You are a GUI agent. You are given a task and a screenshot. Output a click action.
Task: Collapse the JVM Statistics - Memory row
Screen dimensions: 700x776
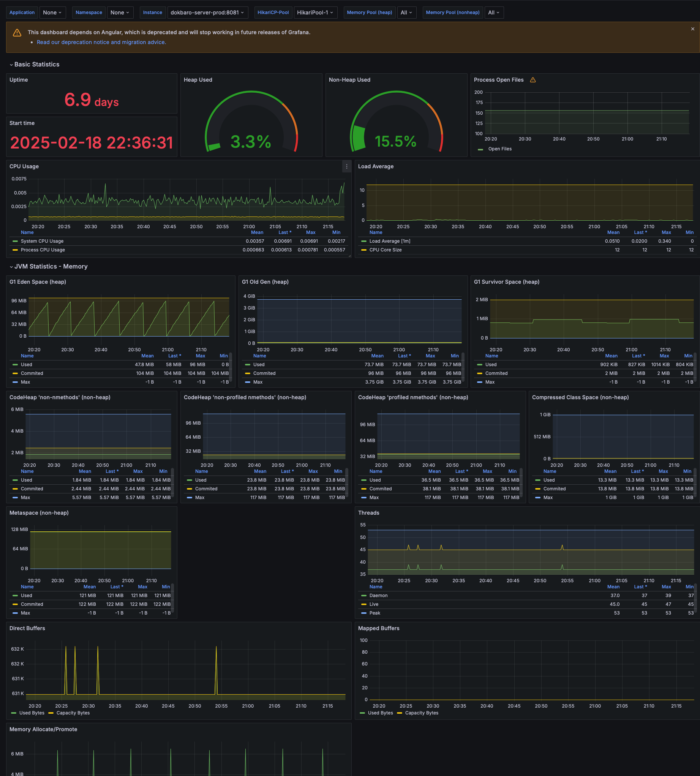click(49, 267)
